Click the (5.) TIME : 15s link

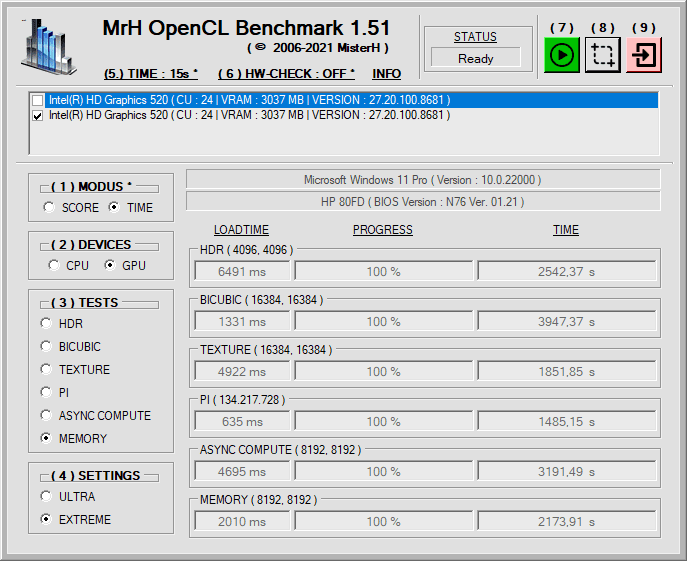pos(151,74)
